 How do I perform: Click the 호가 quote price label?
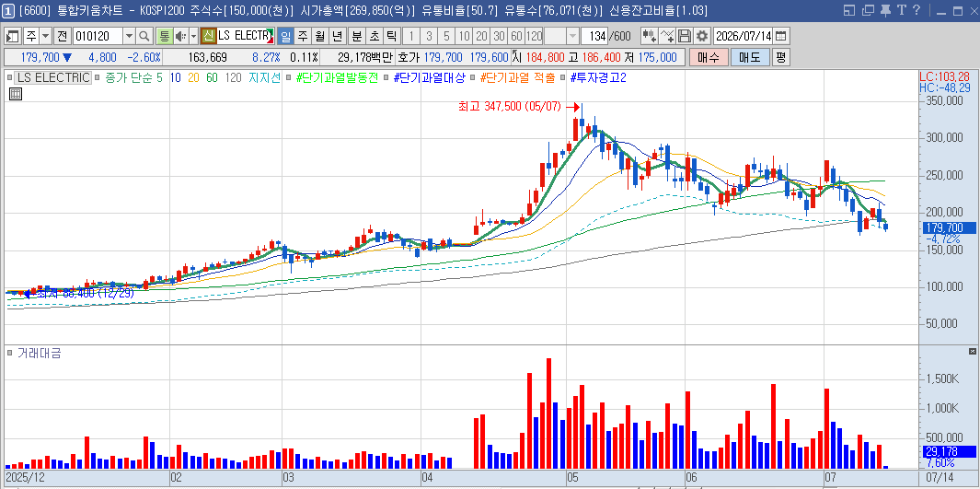click(x=409, y=57)
